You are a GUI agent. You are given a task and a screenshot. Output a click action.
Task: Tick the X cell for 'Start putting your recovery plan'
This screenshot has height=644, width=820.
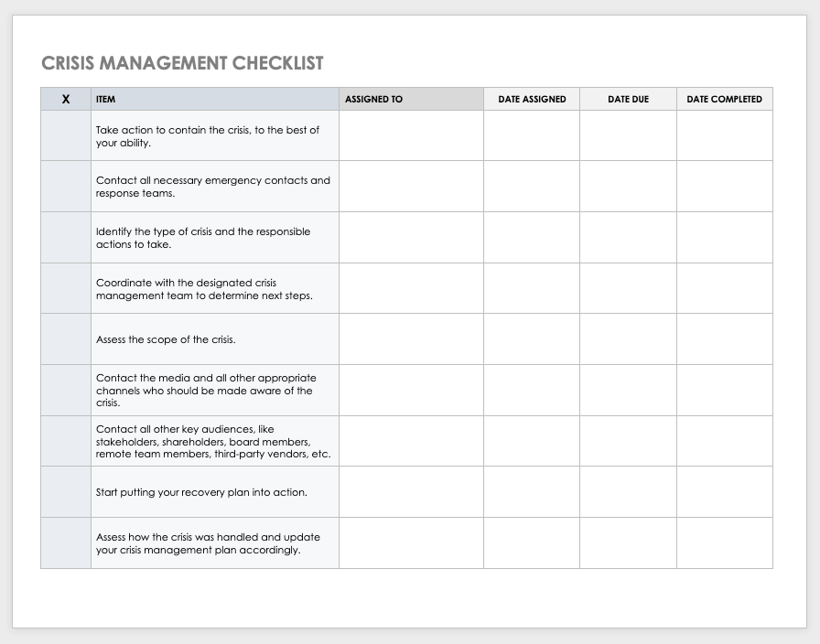coord(66,492)
